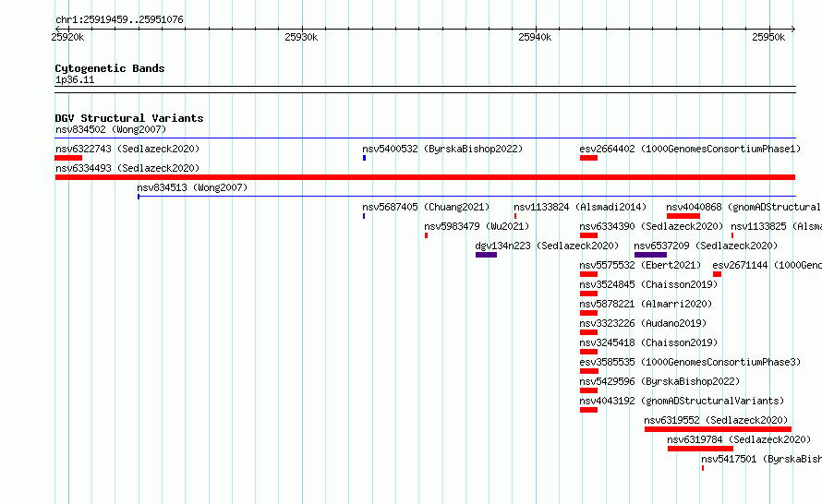The image size is (822, 504).
Task: Open the nsv5417501 variant label
Action: 761,459
